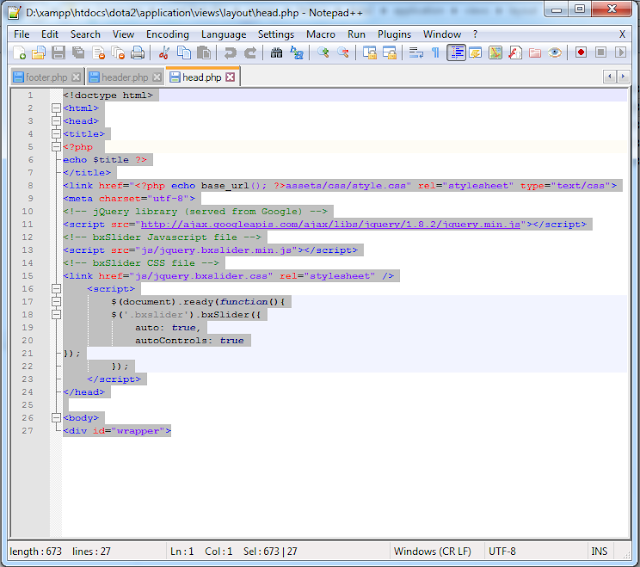Open the Language menu
The height and width of the screenshot is (567, 640).
point(224,34)
